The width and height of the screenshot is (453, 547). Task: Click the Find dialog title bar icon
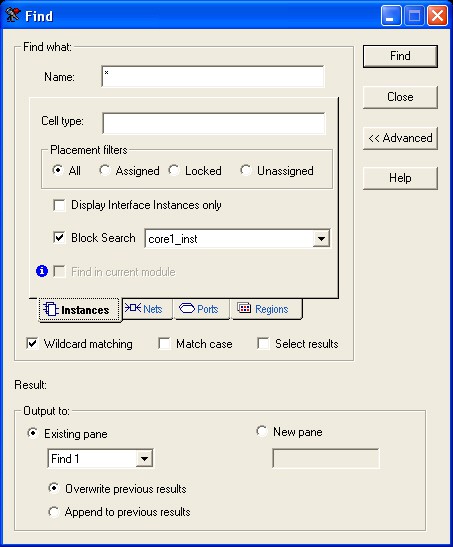[x=13, y=15]
